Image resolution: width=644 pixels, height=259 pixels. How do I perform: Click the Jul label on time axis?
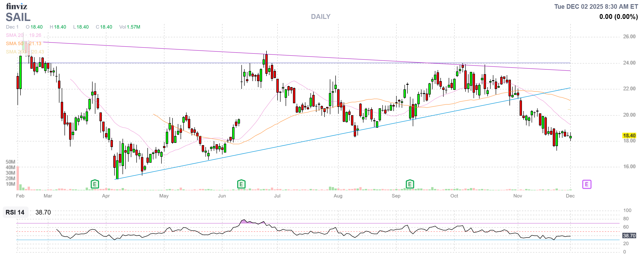(x=277, y=196)
